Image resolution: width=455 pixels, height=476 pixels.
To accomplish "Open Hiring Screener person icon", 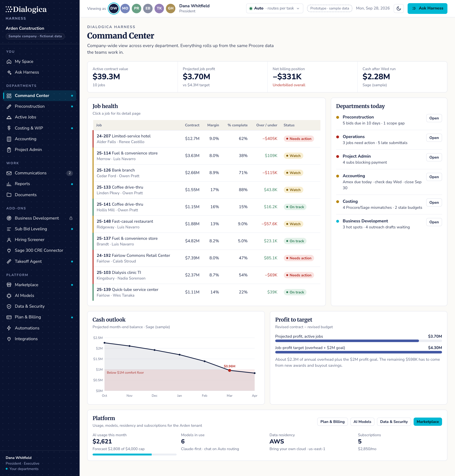I will click(9, 240).
